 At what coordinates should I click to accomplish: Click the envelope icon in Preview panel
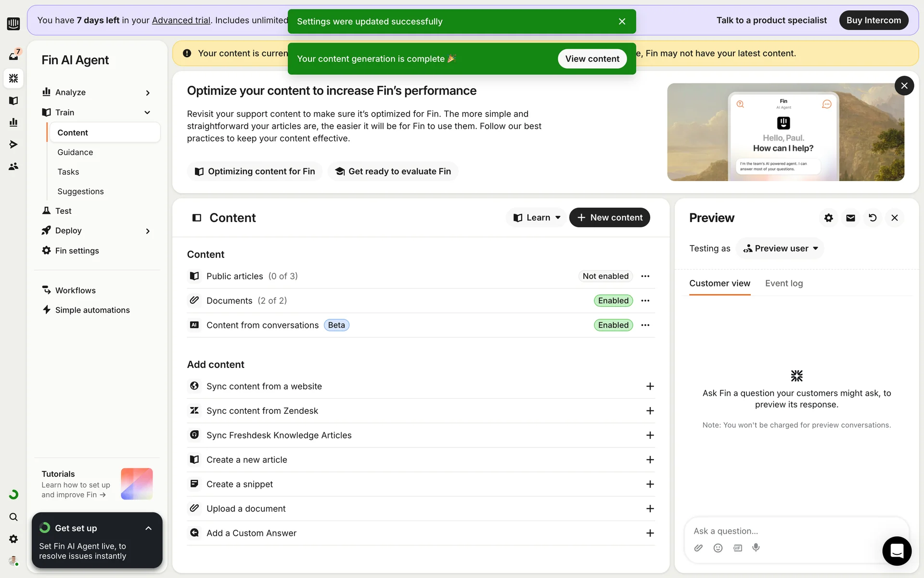click(x=850, y=218)
